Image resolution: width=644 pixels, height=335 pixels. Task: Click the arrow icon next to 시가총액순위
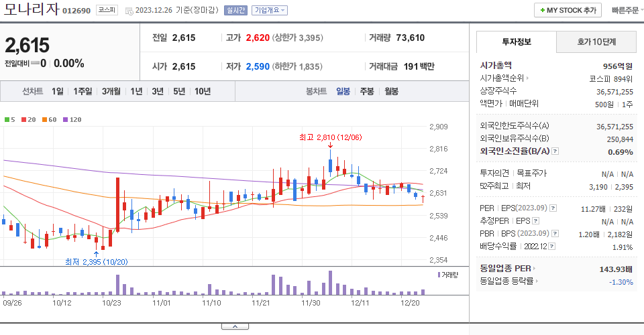(x=527, y=78)
